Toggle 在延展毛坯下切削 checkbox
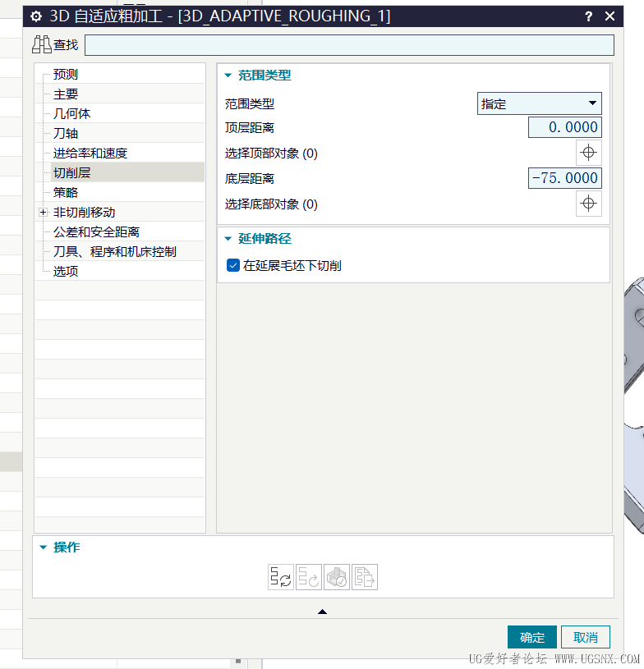Image resolution: width=644 pixels, height=669 pixels. [x=232, y=265]
